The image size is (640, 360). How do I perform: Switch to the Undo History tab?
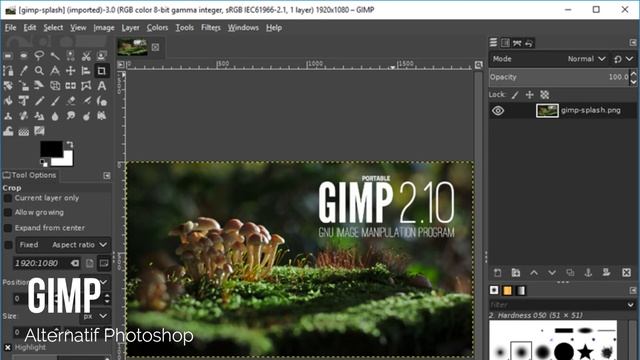pos(529,43)
